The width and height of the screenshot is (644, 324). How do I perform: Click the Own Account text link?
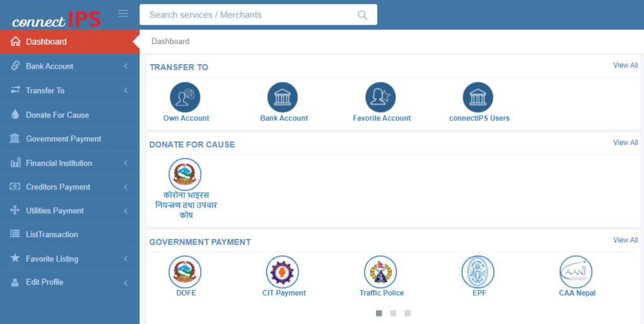186,118
